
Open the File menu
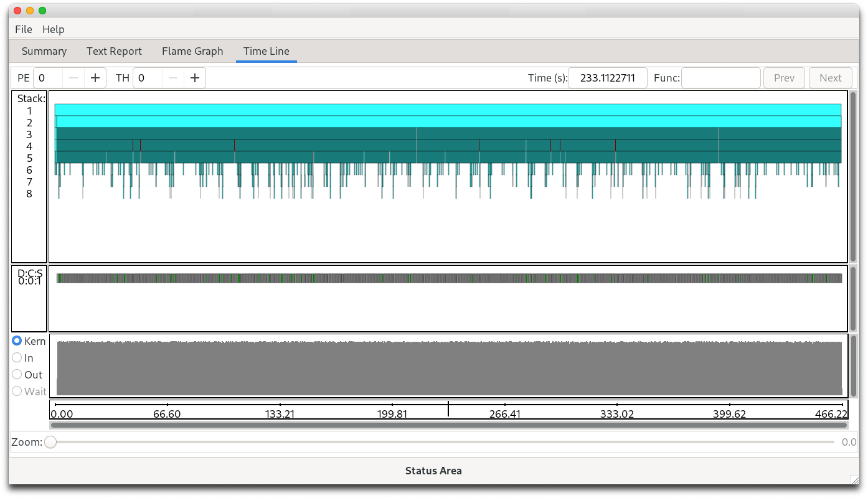click(x=23, y=29)
